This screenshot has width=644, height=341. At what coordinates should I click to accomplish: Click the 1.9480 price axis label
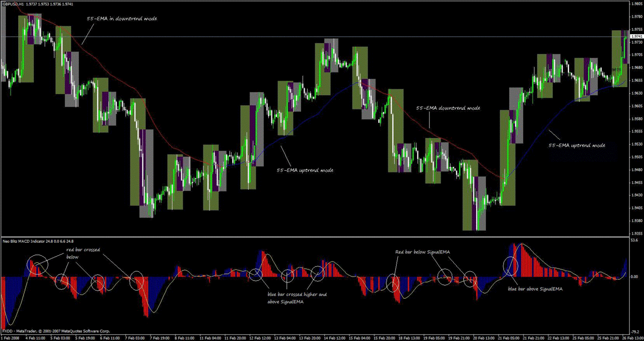click(636, 170)
